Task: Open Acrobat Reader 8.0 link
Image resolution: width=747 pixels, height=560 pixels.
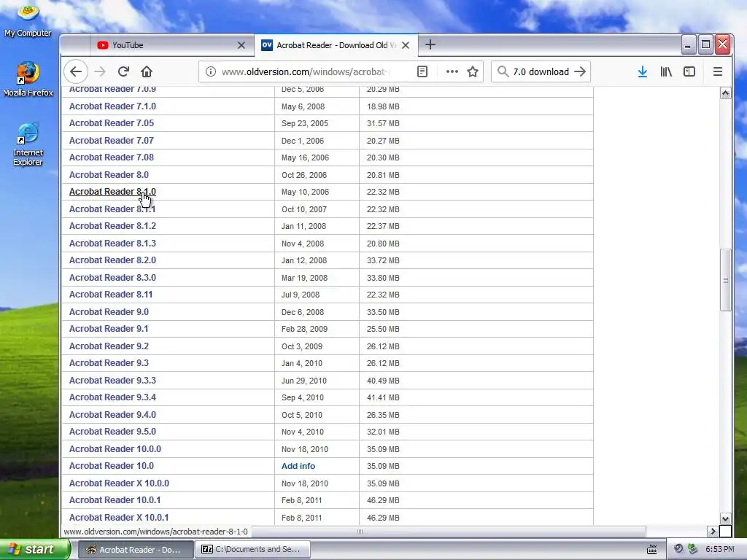Action: (109, 175)
